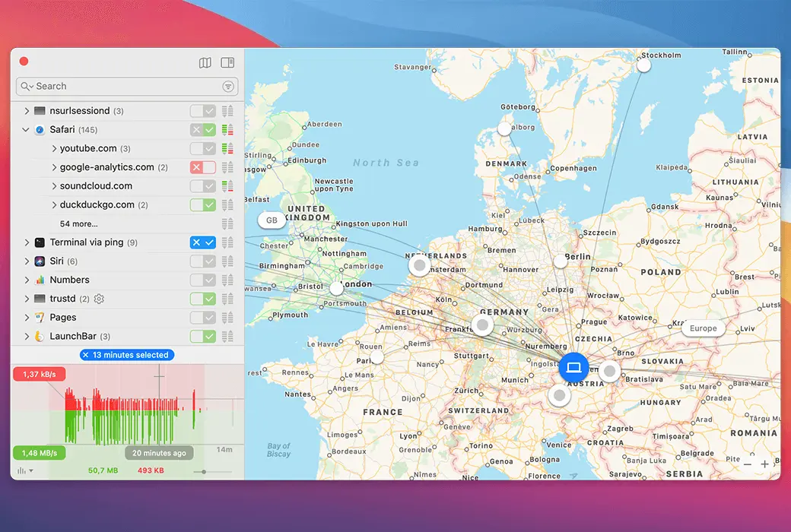Viewport: 791px width, 532px height.
Task: Expand the Siri row
Action: tap(26, 261)
